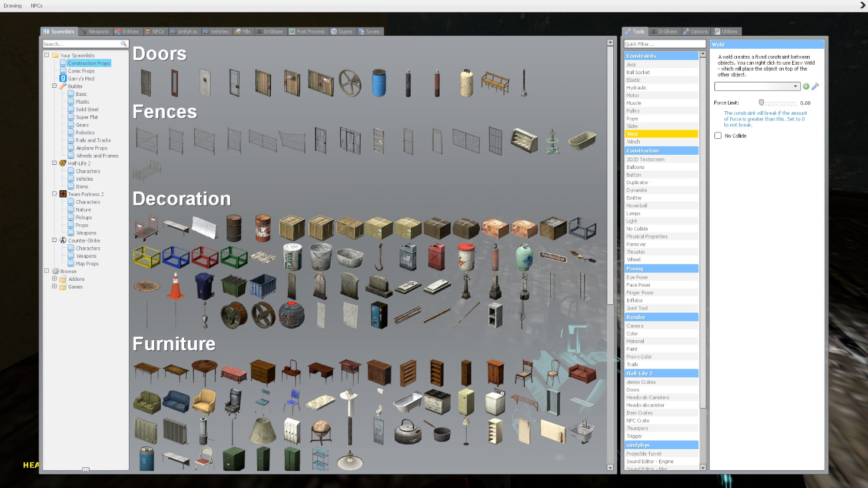Spawn the red gas can prop

[x=437, y=257]
